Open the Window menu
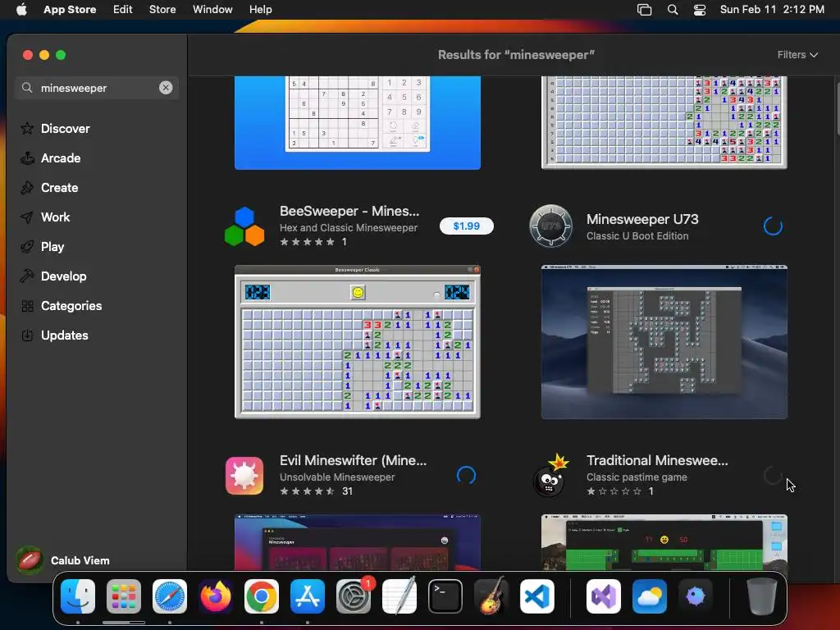This screenshot has width=840, height=630. [212, 9]
